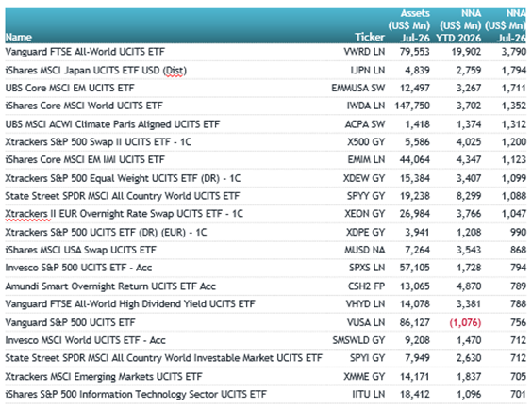The image size is (532, 408).
Task: Select iShares MSCI Japan UCITS ETF row
Action: [266, 70]
